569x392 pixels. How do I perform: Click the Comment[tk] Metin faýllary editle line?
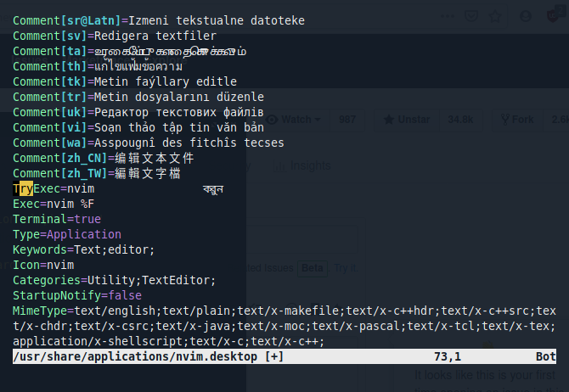click(x=125, y=81)
